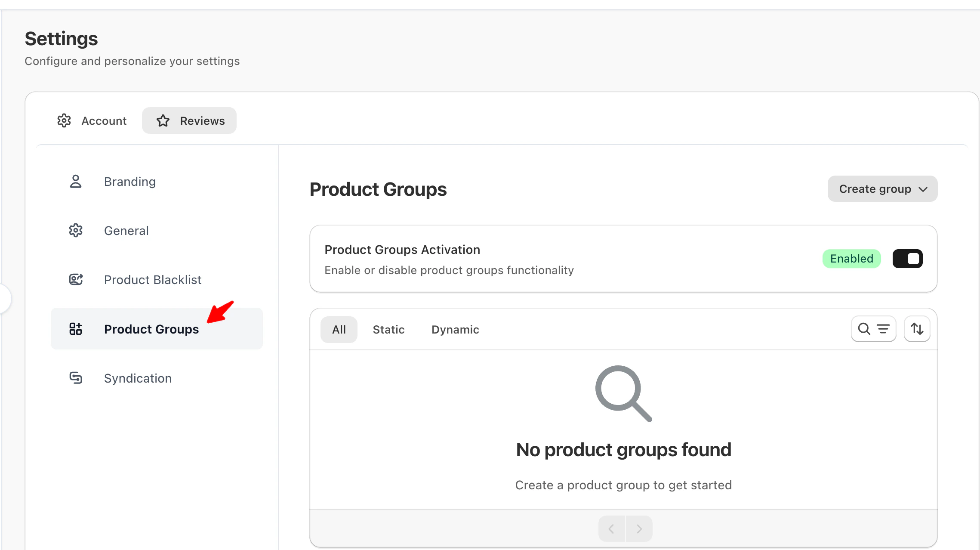Screen dimensions: 980x550
Task: Switch to the Static tab
Action: pos(388,330)
